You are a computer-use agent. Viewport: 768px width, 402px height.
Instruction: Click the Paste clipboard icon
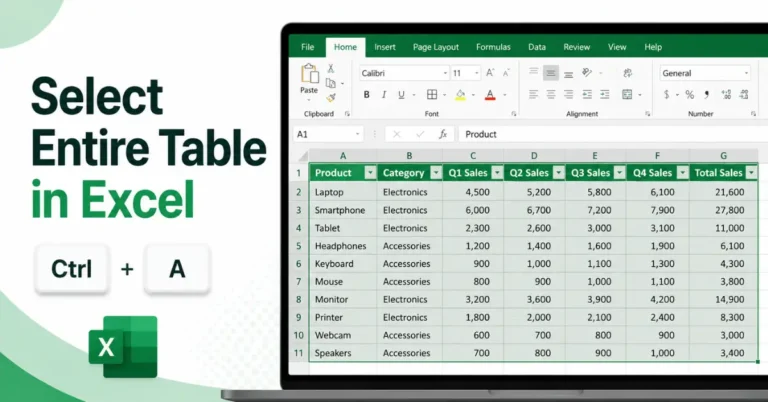click(x=309, y=73)
